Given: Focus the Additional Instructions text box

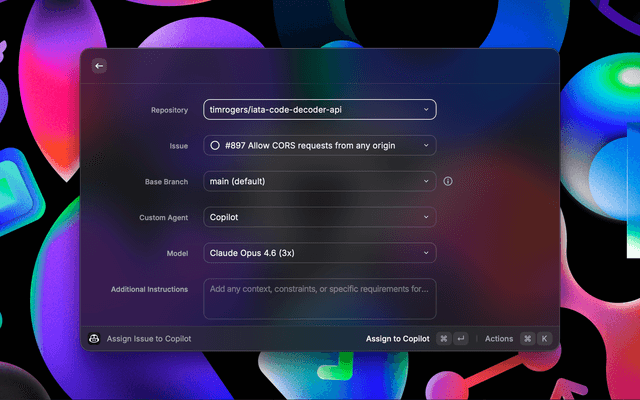Looking at the screenshot, I should point(319,298).
